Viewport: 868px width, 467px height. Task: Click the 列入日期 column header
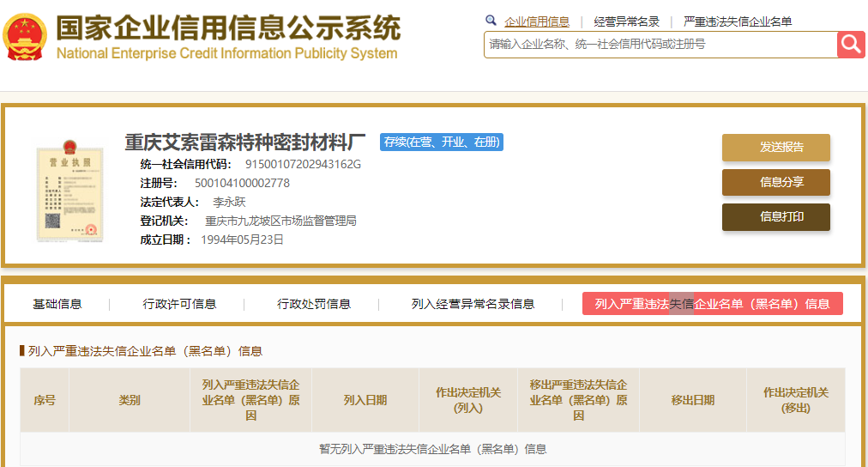[365, 400]
